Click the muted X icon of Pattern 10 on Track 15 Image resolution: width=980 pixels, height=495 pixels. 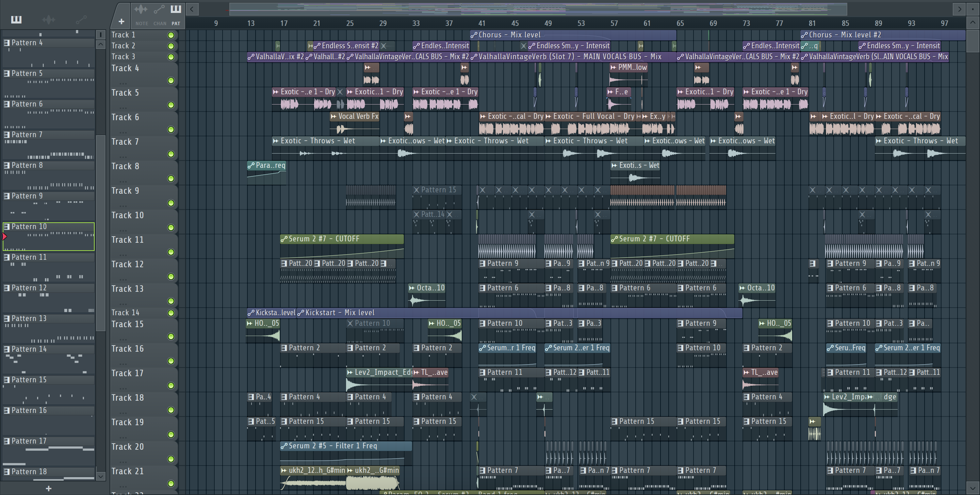point(350,323)
